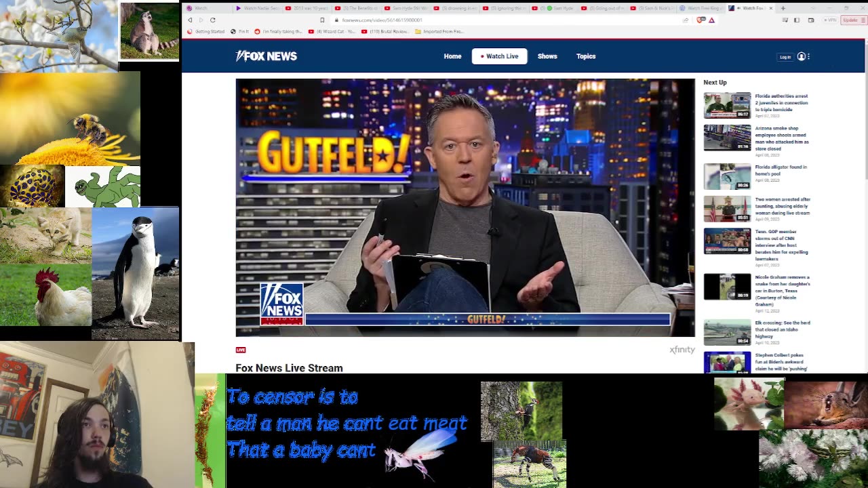Open 'Florida alligator found in home's pool' headline
The width and height of the screenshot is (868, 488).
click(781, 169)
